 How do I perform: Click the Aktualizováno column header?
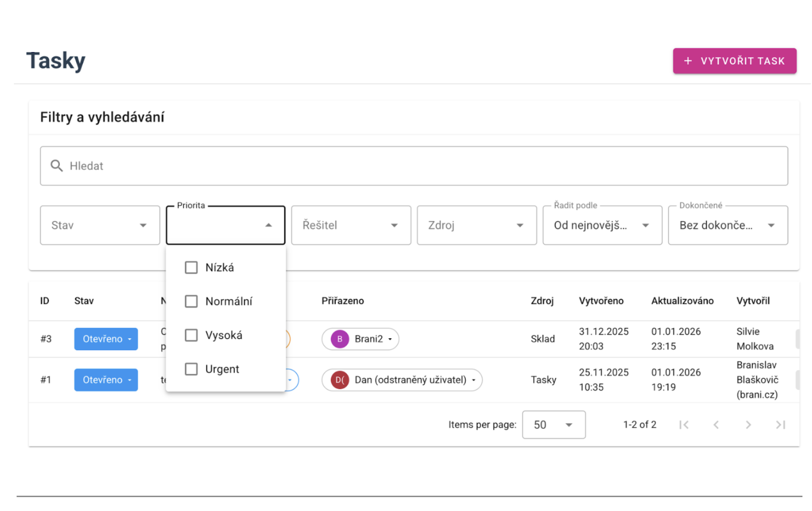tap(682, 301)
